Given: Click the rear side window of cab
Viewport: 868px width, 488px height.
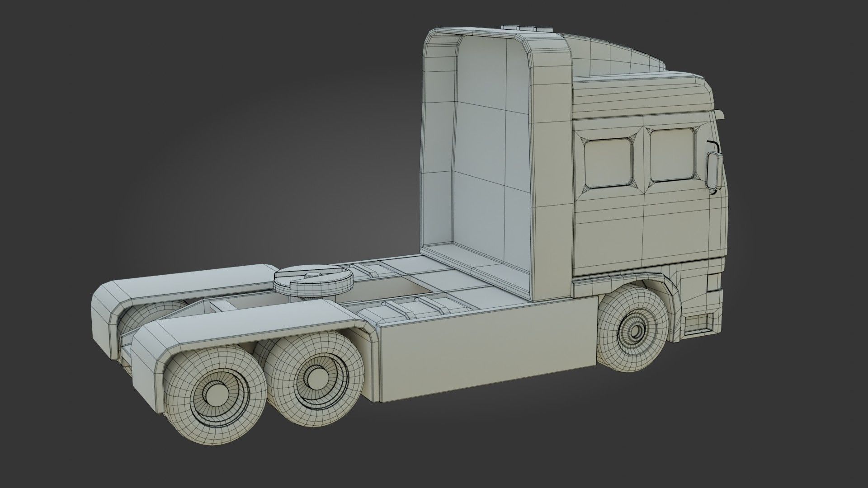Looking at the screenshot, I should coord(608,163).
